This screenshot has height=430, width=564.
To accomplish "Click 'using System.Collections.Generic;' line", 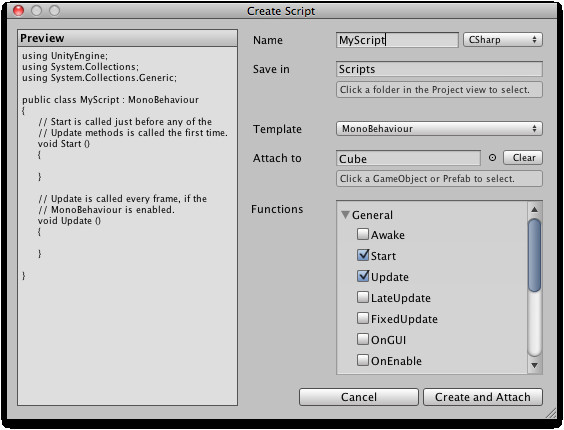I will coord(99,78).
